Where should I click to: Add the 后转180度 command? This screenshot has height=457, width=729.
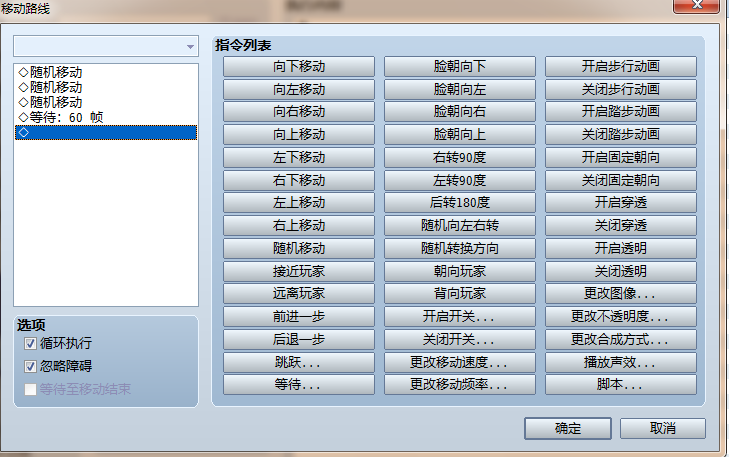click(x=459, y=203)
